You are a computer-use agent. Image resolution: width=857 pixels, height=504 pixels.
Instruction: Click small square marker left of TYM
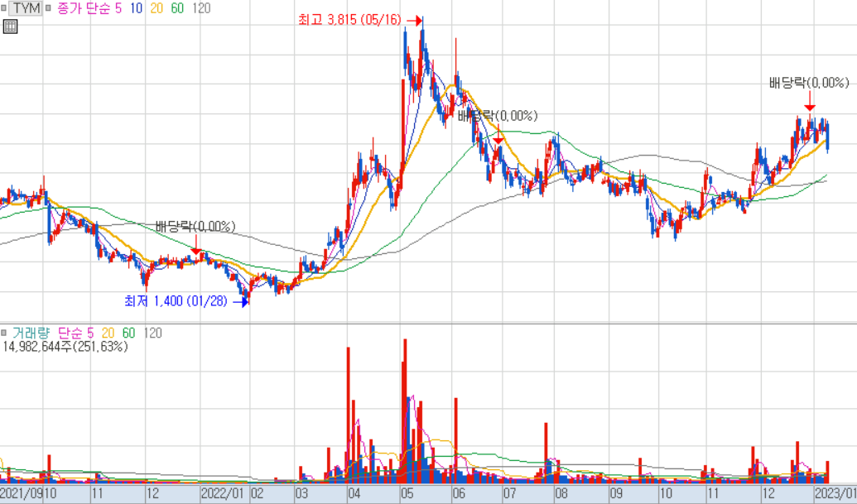pyautogui.click(x=4, y=8)
